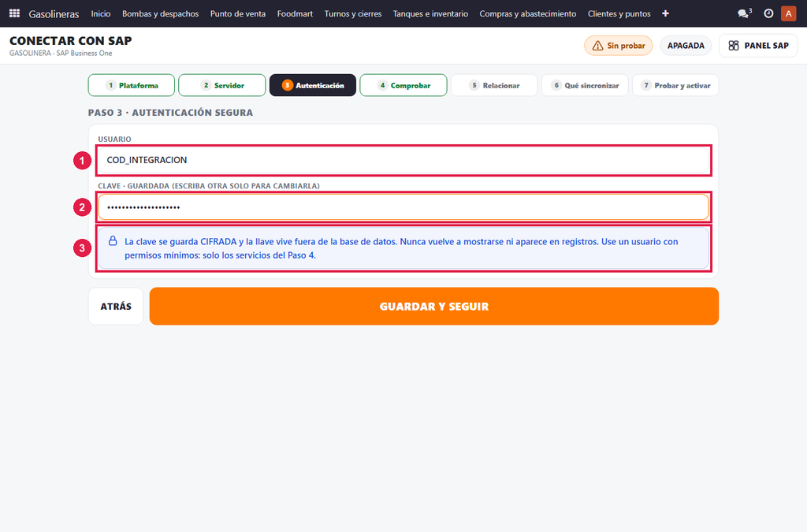This screenshot has width=807, height=532.
Task: Go to step 4 Comprobar
Action: pyautogui.click(x=403, y=85)
